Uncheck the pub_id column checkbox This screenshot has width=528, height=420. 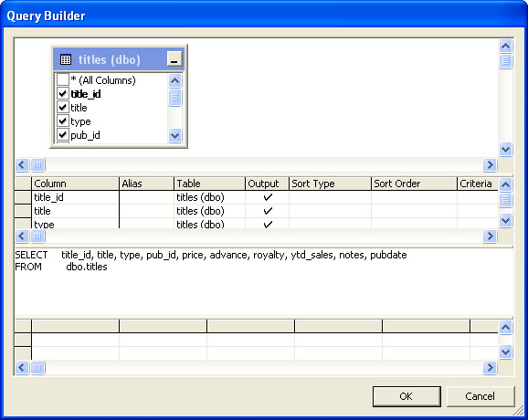click(x=63, y=135)
